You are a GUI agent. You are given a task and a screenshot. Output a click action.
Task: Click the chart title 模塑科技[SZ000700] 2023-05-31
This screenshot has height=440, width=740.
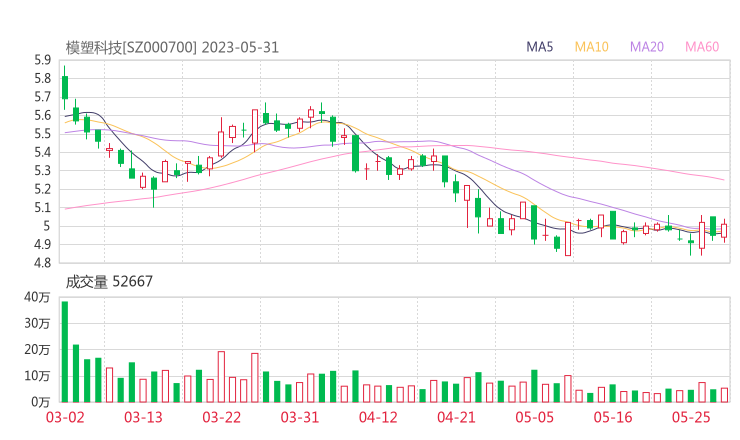172,47
